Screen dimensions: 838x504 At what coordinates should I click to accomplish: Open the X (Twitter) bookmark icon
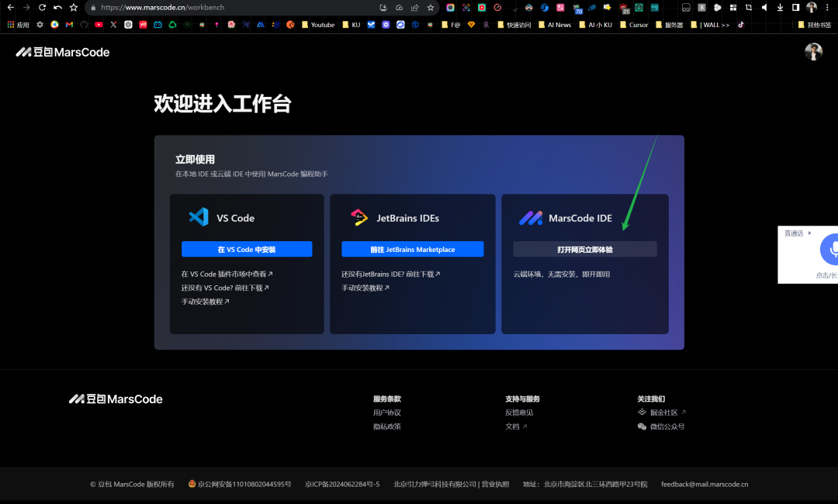113,25
